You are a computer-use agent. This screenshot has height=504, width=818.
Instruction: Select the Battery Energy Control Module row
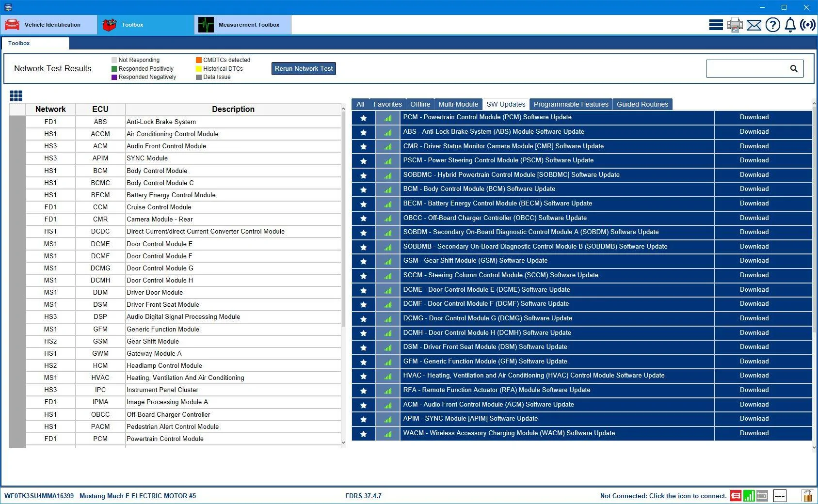coord(175,195)
